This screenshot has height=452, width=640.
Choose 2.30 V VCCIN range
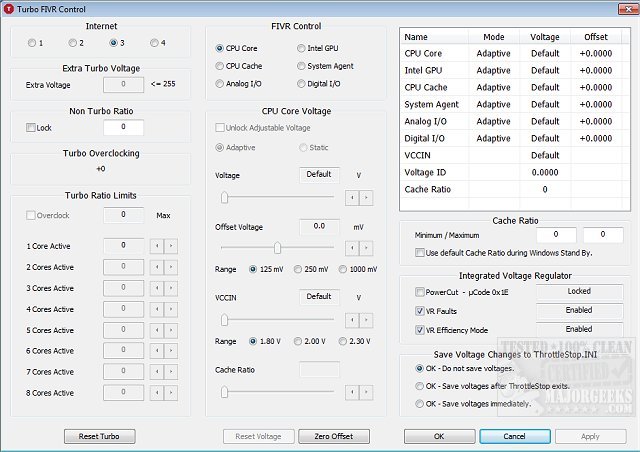point(343,341)
